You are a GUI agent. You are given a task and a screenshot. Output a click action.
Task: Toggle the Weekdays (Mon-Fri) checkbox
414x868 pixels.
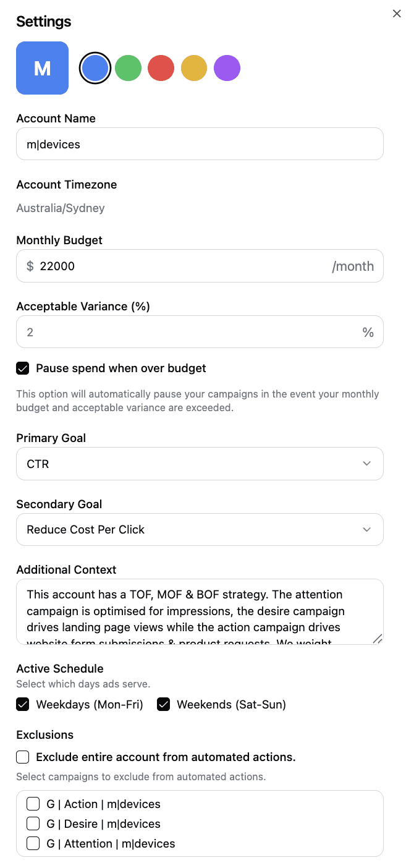[x=23, y=704]
